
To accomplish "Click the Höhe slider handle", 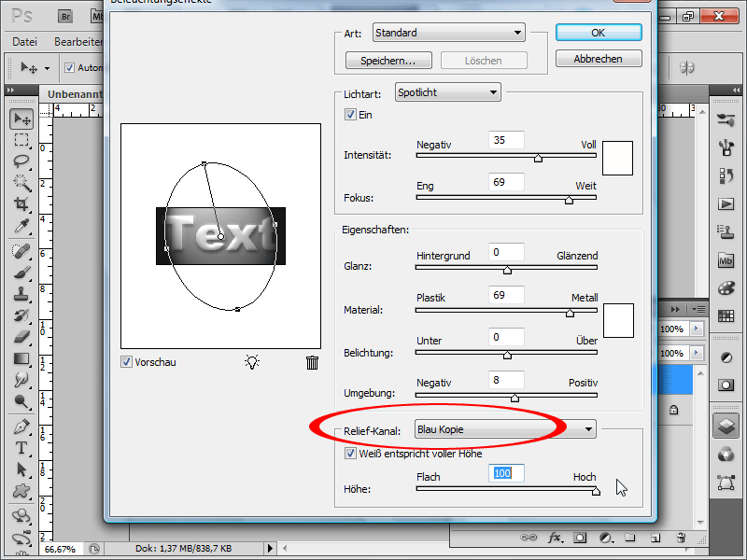I will pyautogui.click(x=596, y=492).
